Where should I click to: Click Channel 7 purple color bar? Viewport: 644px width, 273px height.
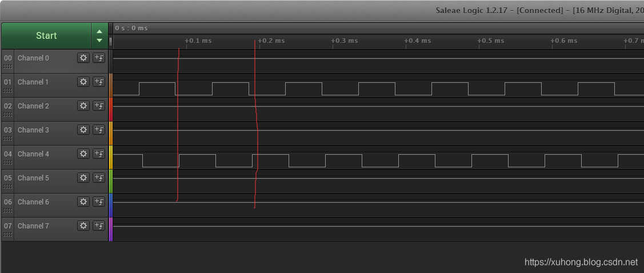coord(110,229)
